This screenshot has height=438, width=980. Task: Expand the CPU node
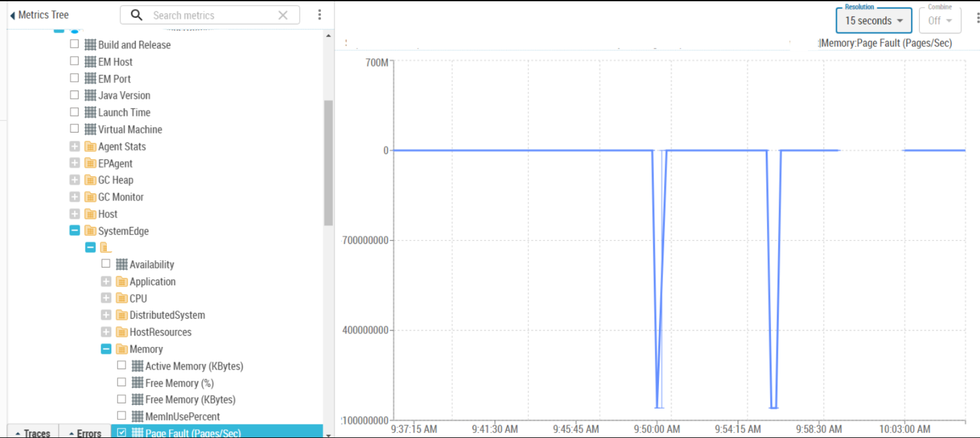(x=106, y=298)
